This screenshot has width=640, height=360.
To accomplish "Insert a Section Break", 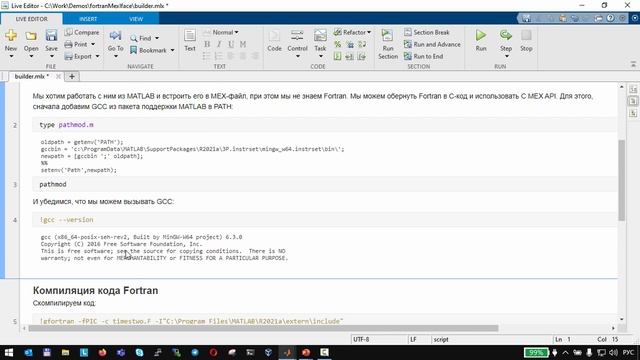I will 427,32.
